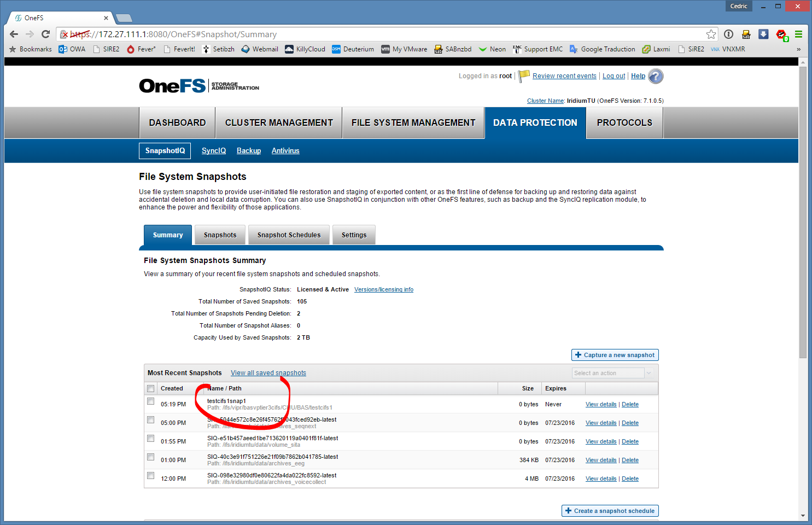
Task: Expand the bookmarks overflow chevron
Action: 798,49
